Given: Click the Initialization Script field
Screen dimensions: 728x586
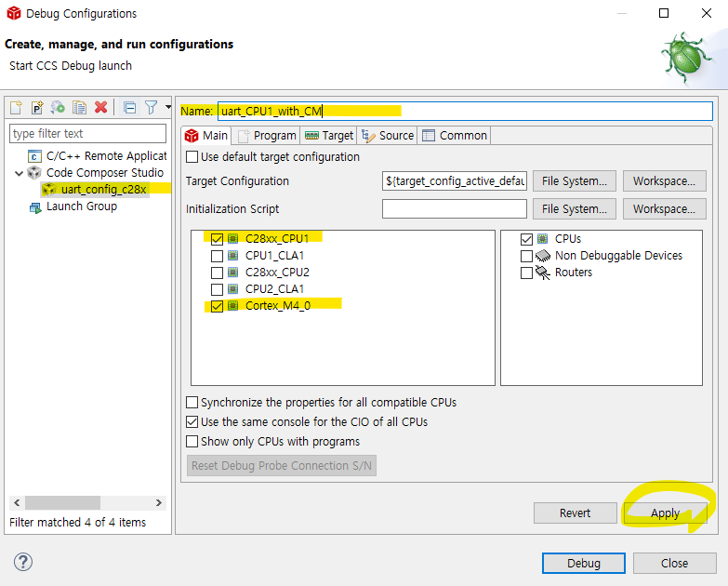Looking at the screenshot, I should [455, 209].
